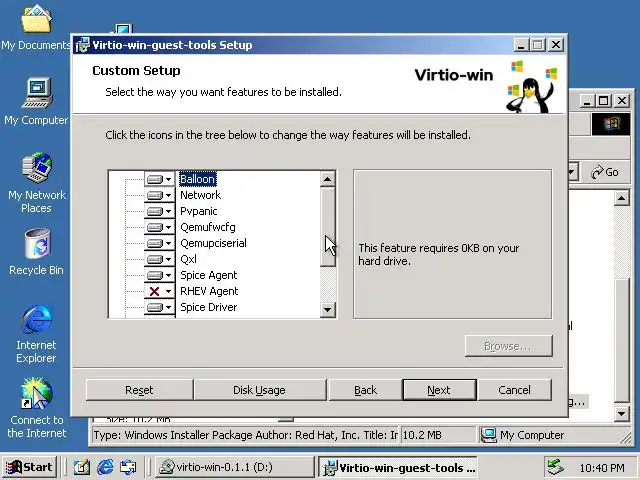Click the Explorer window scroll down arrow
The width and height of the screenshot is (640, 480).
point(622,413)
